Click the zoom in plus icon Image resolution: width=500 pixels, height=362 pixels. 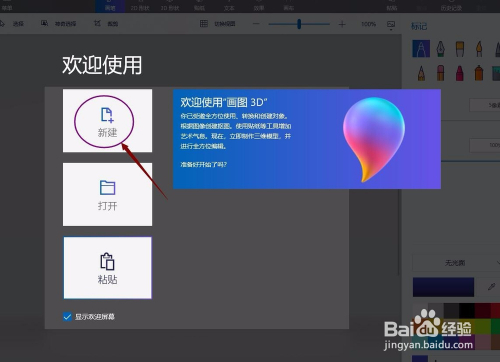tap(342, 24)
